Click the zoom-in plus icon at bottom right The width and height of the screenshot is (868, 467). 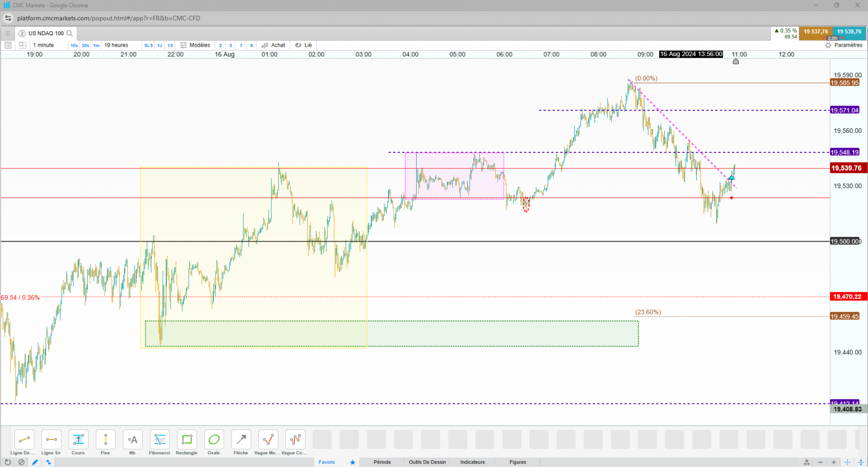click(834, 462)
